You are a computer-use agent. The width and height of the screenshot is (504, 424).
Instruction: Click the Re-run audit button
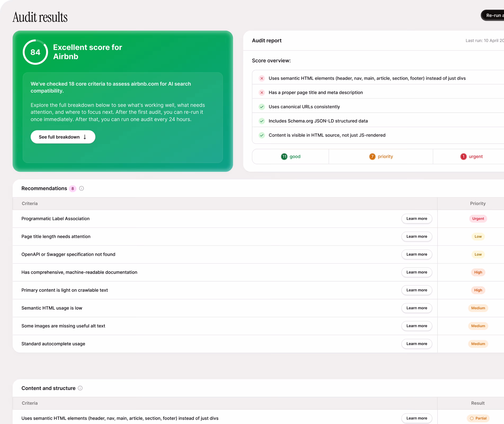[x=492, y=15]
